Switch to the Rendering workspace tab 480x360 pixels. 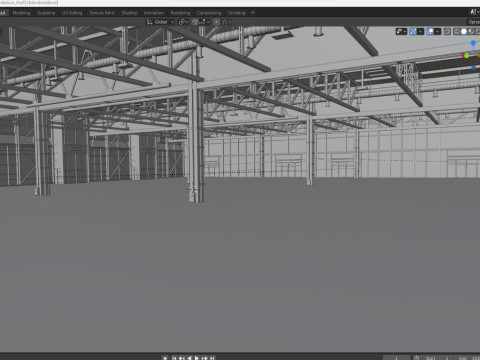[x=180, y=13]
